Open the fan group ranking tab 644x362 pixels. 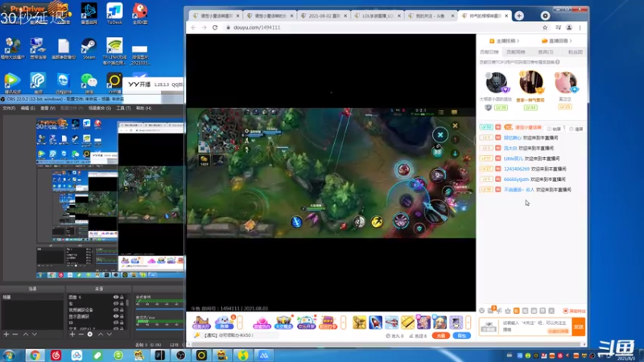click(575, 52)
